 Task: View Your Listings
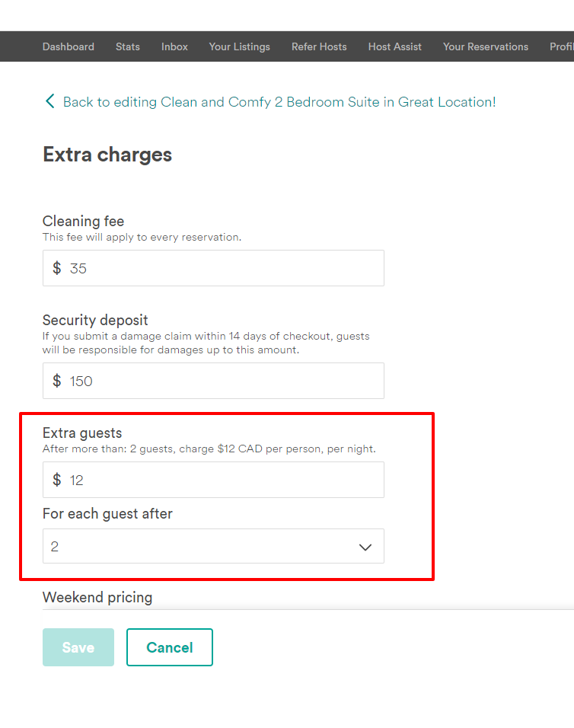pyautogui.click(x=239, y=46)
